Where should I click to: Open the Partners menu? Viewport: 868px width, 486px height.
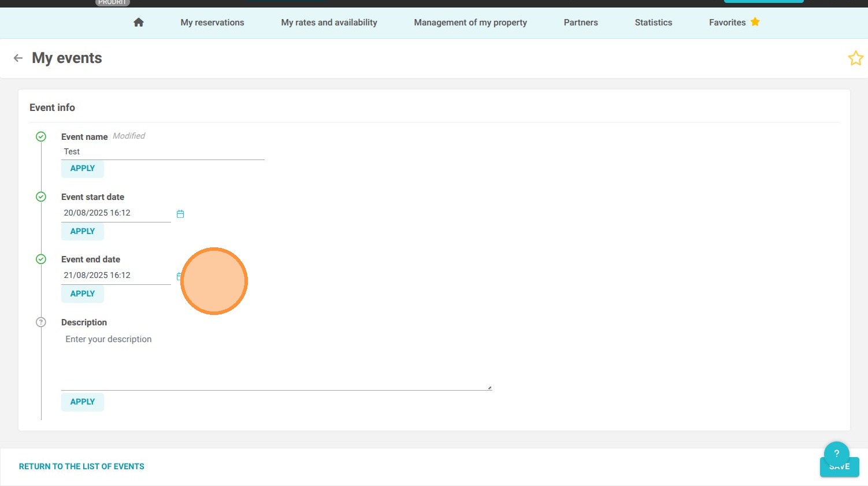pos(581,23)
